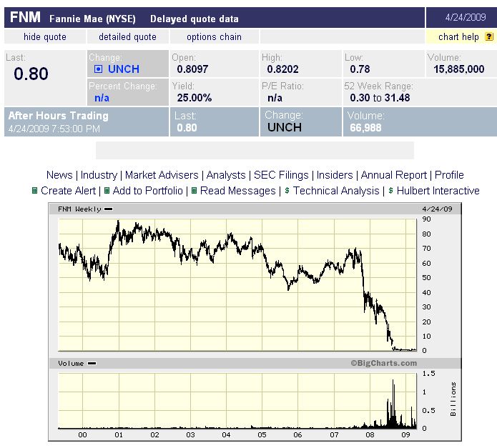Select the hide quote tab
497x448 pixels.
pos(45,36)
